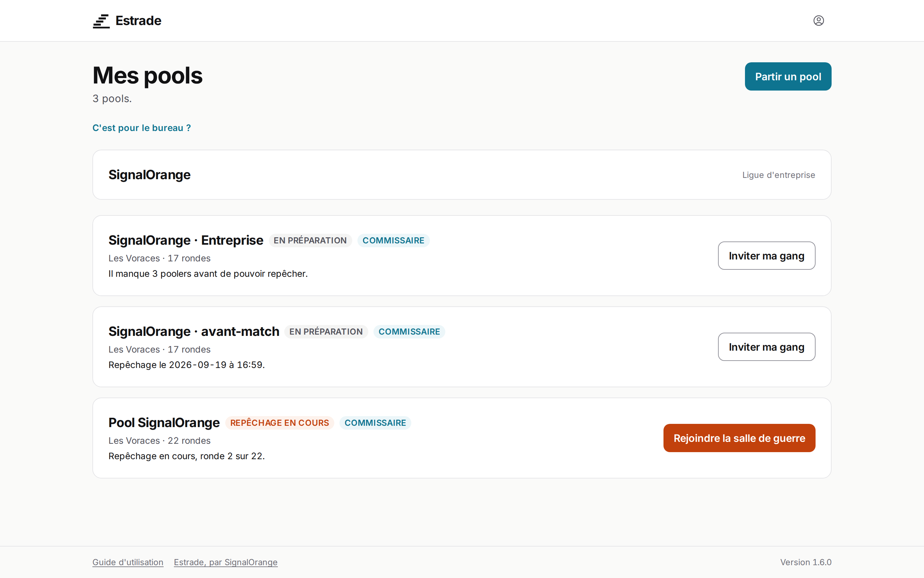Click the Estrade brand name

click(138, 21)
